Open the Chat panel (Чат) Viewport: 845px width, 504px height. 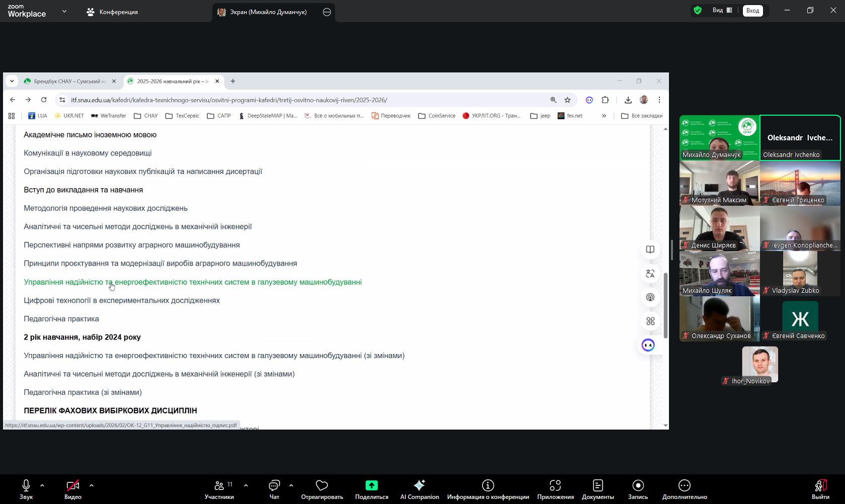pos(274,489)
